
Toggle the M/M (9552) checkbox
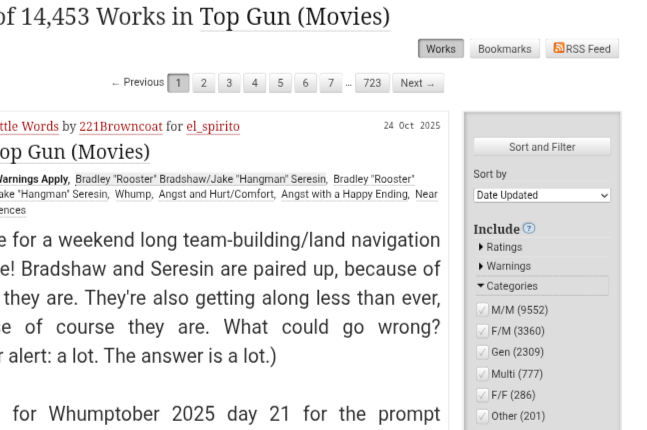point(482,310)
